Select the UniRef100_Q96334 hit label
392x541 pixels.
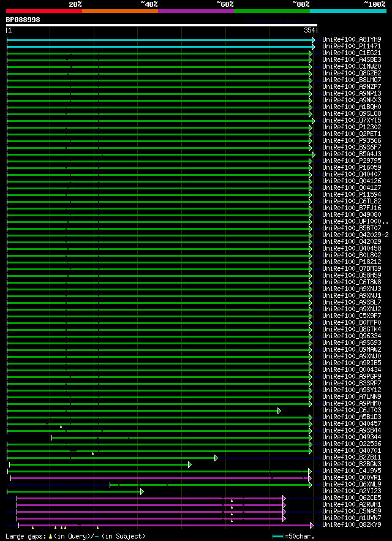tap(352, 336)
